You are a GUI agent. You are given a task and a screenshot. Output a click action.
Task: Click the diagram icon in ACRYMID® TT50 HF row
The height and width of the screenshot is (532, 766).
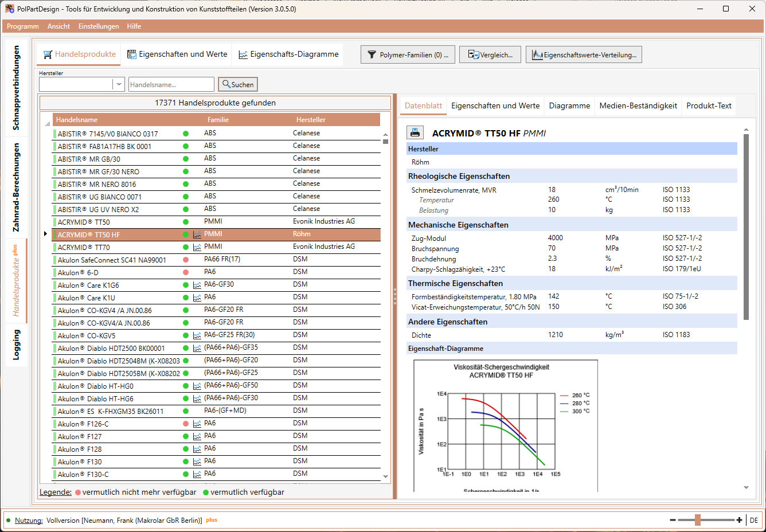pos(197,234)
